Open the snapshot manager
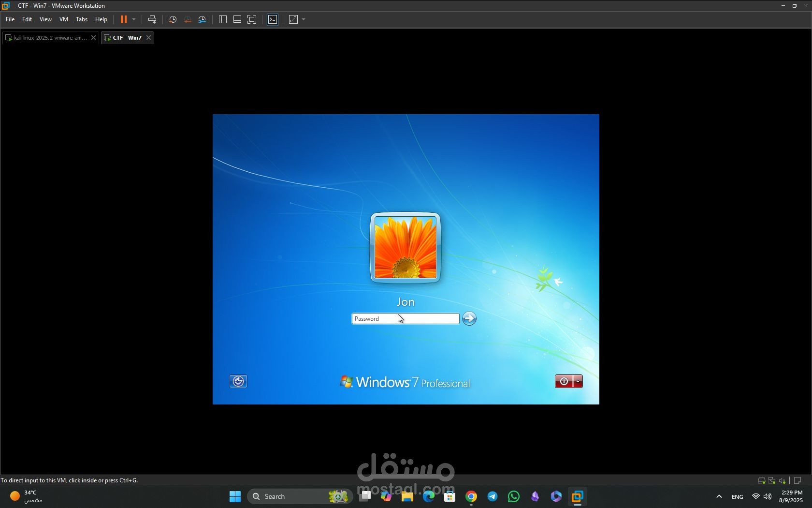This screenshot has width=812, height=508. click(203, 19)
